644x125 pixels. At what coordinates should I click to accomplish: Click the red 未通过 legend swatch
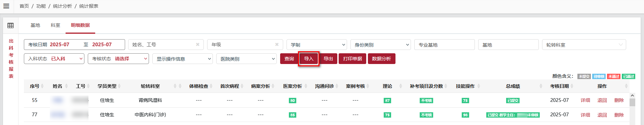click(614, 76)
